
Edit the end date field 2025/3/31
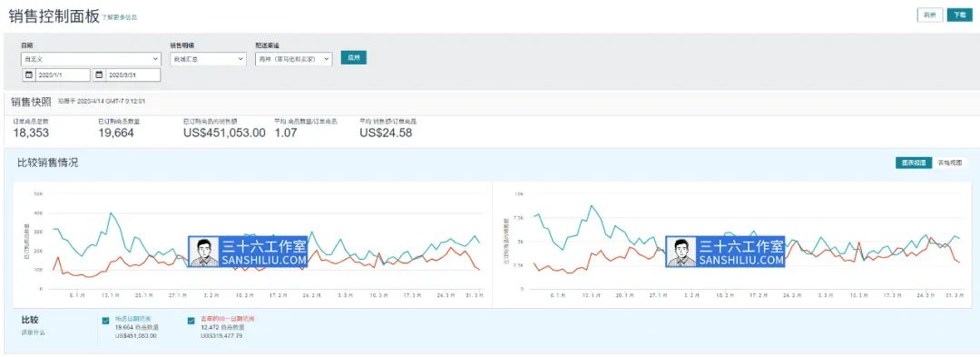(133, 75)
